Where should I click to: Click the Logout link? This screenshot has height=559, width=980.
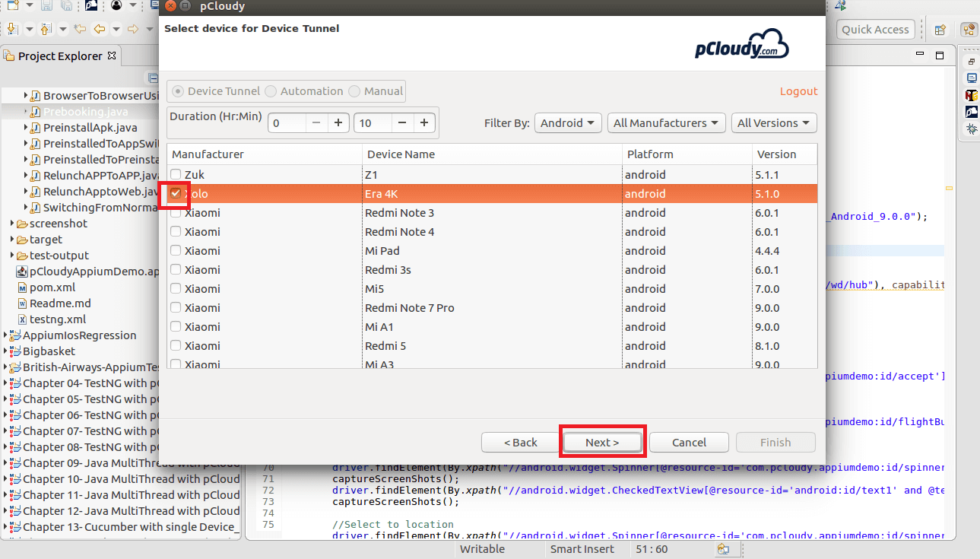point(798,91)
